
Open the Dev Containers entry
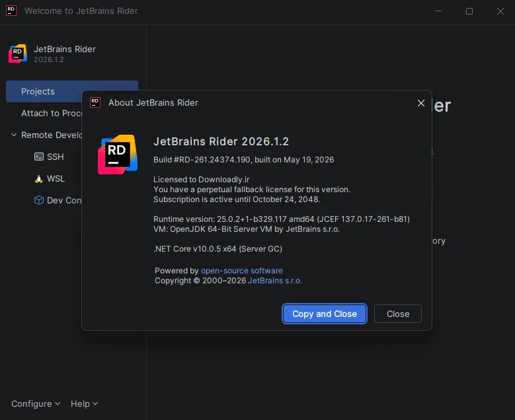click(x=64, y=200)
